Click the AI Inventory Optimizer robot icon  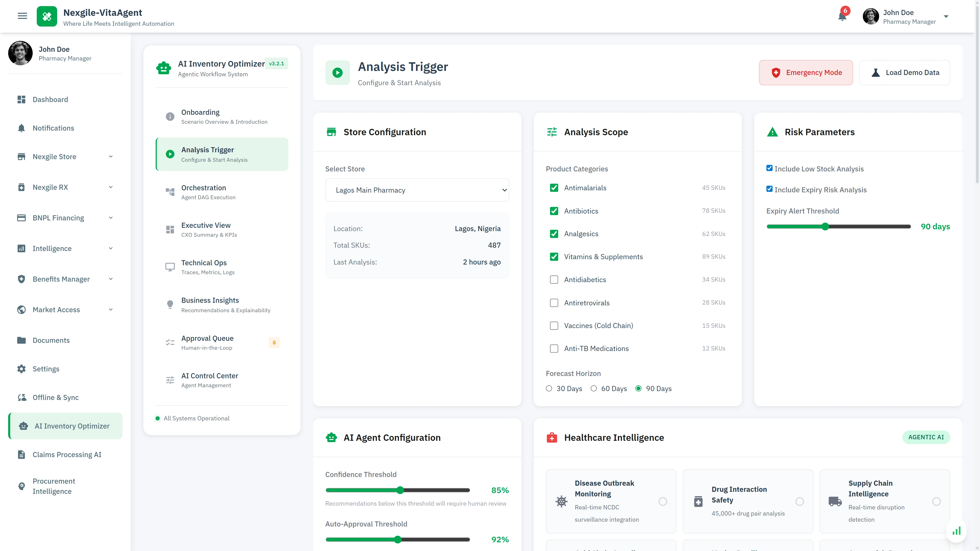tap(164, 68)
